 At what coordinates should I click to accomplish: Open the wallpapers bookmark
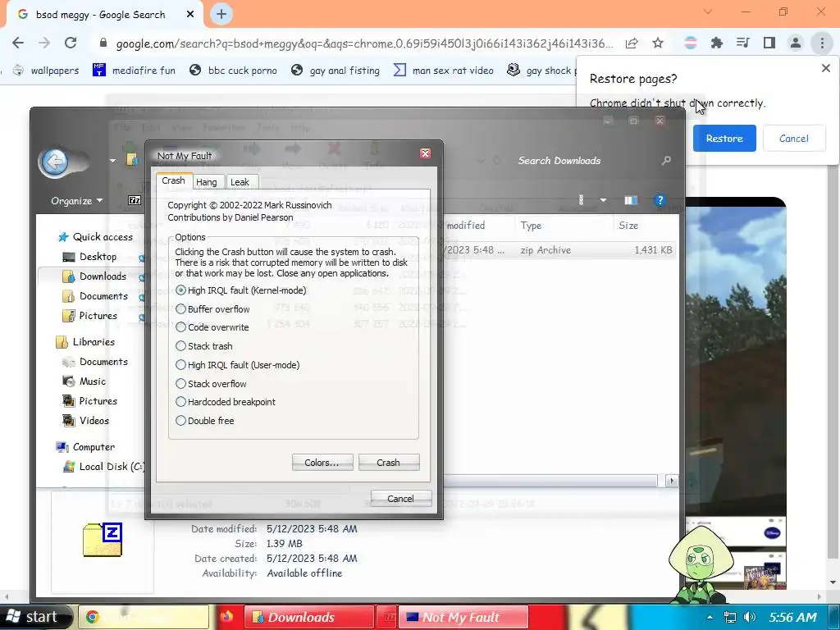46,71
